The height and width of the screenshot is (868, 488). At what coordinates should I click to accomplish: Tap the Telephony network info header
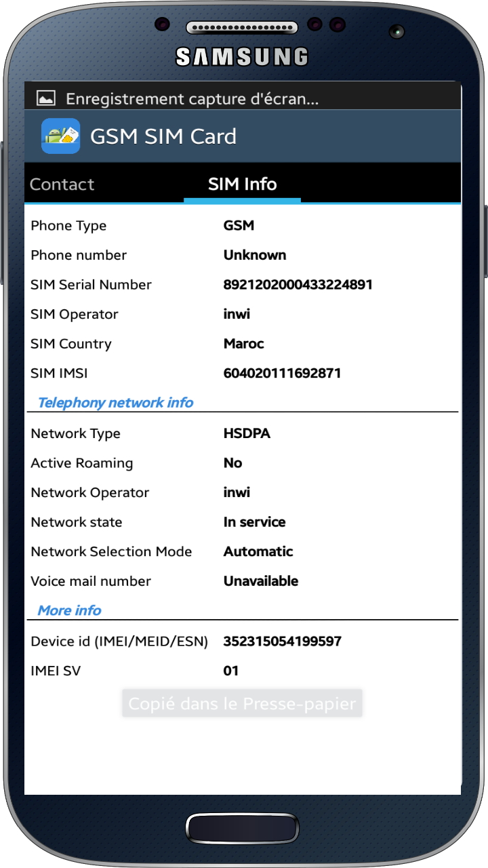(x=115, y=403)
